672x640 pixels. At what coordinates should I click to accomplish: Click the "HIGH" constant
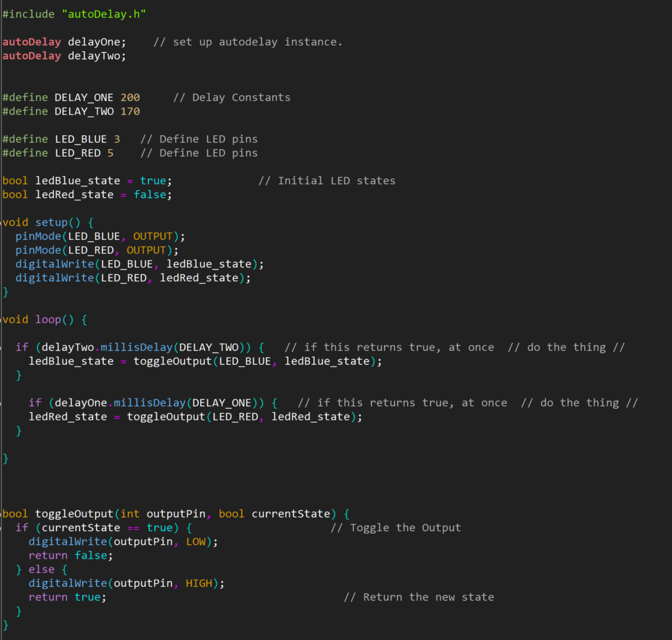pos(199,584)
